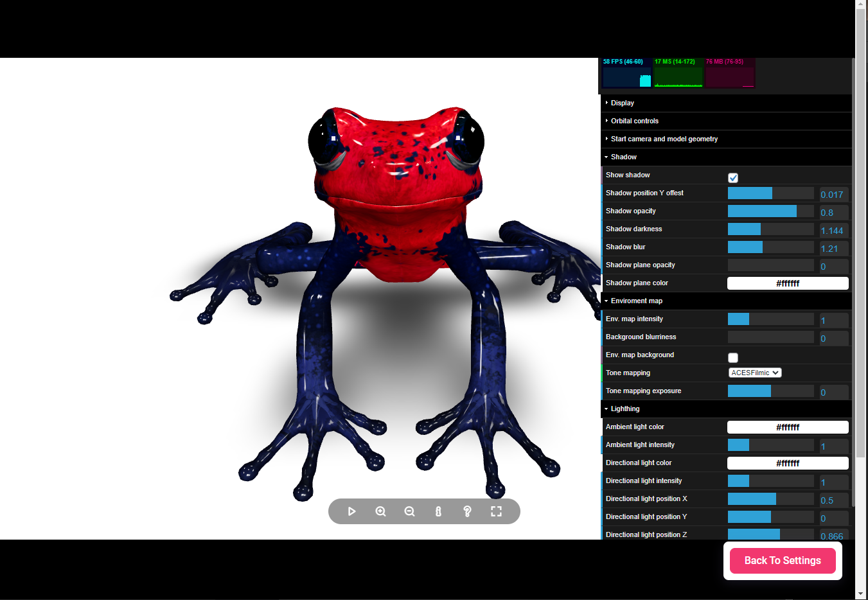Click the help question mark icon
The width and height of the screenshot is (868, 600).
(467, 511)
